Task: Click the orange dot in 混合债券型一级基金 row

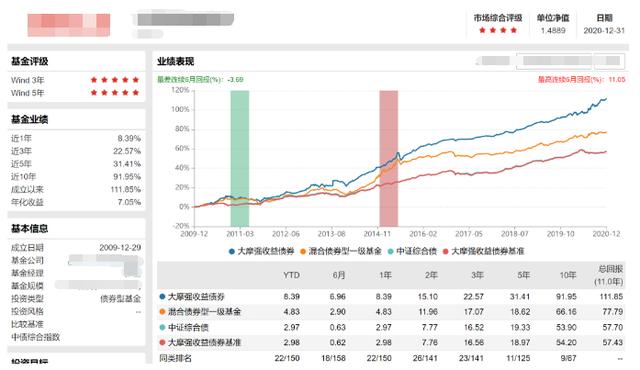Action: click(x=162, y=312)
